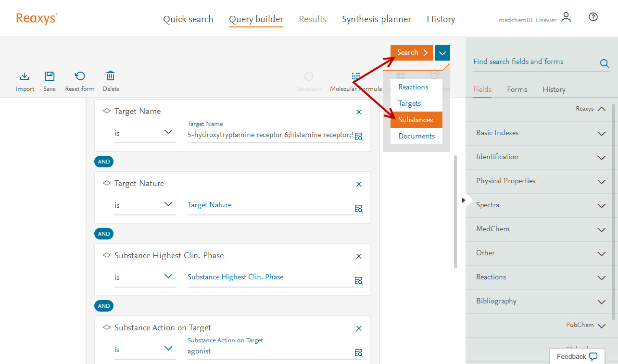Toggle the AND operator above Substance Action on Target
Viewport: 618px width, 364px height.
pos(104,306)
